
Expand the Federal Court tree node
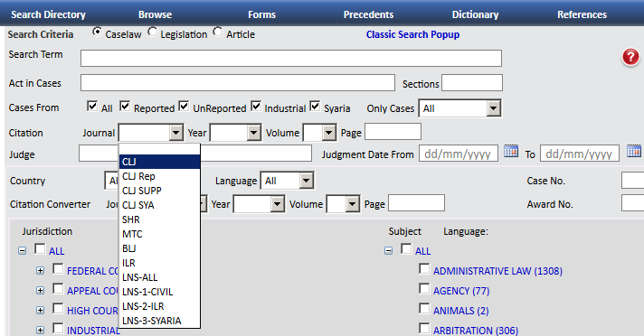point(40,270)
